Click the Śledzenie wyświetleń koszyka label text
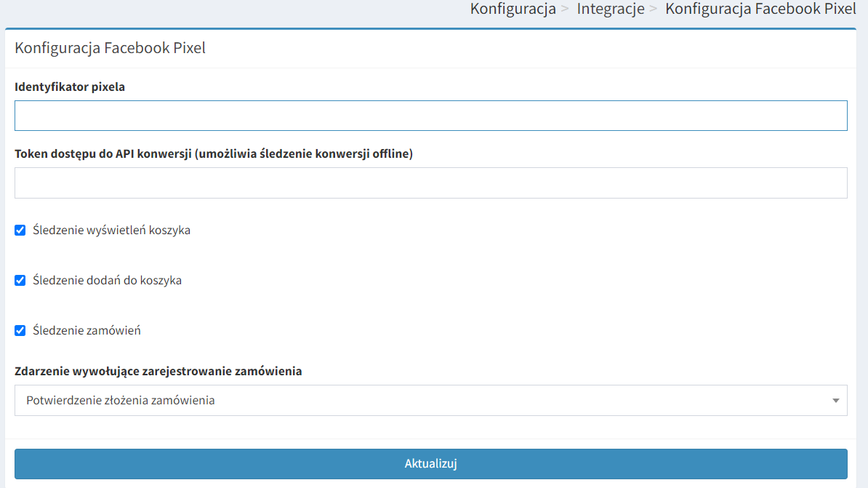Screen dimensions: 868x488 111,230
